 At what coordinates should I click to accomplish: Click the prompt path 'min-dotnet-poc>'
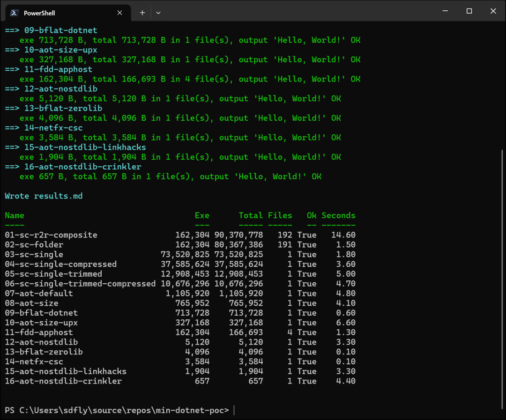(x=193, y=410)
